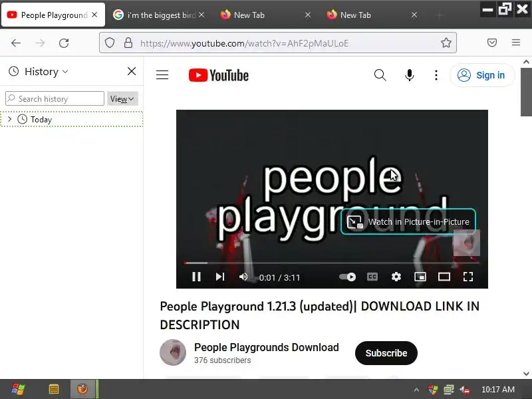The image size is (532, 399).
Task: Toggle theater mode
Action: 444,277
